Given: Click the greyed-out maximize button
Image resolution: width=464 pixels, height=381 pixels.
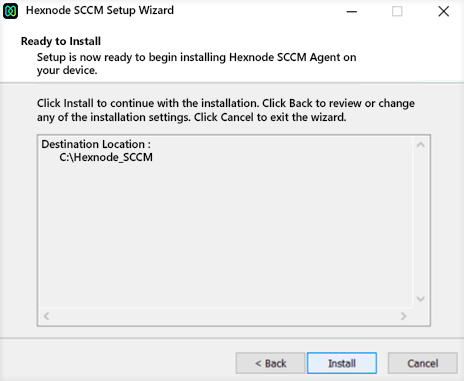Looking at the screenshot, I should pos(397,11).
